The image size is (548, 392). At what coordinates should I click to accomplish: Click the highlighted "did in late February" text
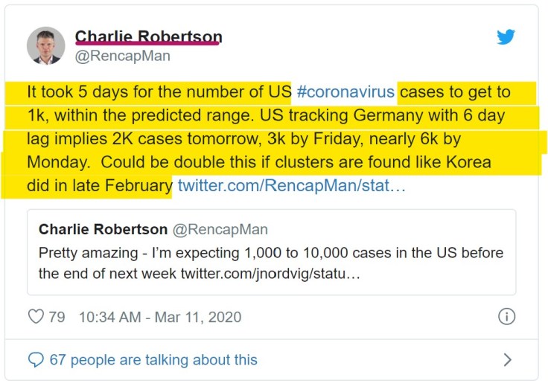click(x=99, y=184)
